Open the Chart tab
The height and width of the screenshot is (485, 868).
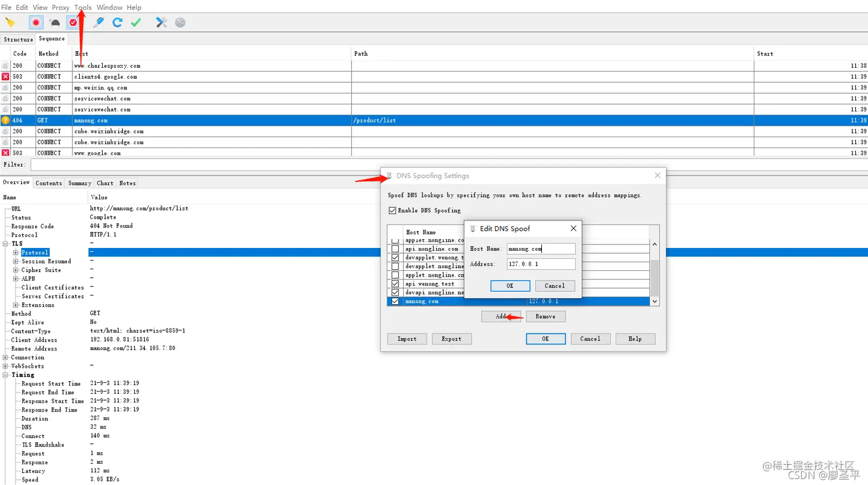(105, 183)
